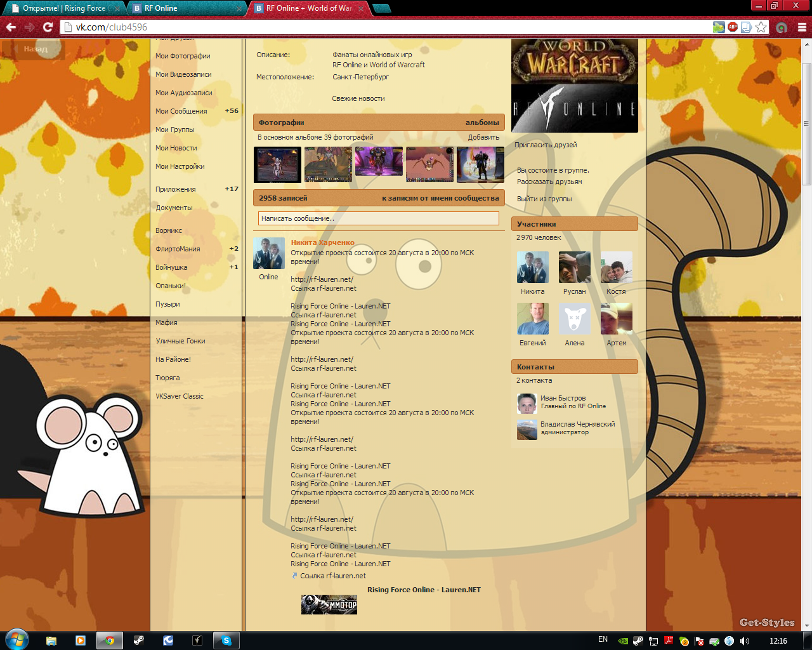Launch the Мафия app link
This screenshot has width=812, height=650.
(x=166, y=322)
